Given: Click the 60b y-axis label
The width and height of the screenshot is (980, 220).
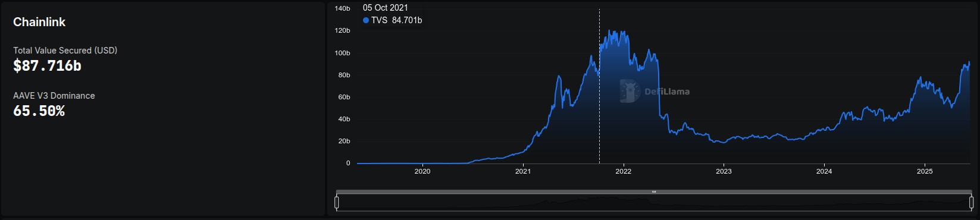Looking at the screenshot, I should click(x=345, y=97).
